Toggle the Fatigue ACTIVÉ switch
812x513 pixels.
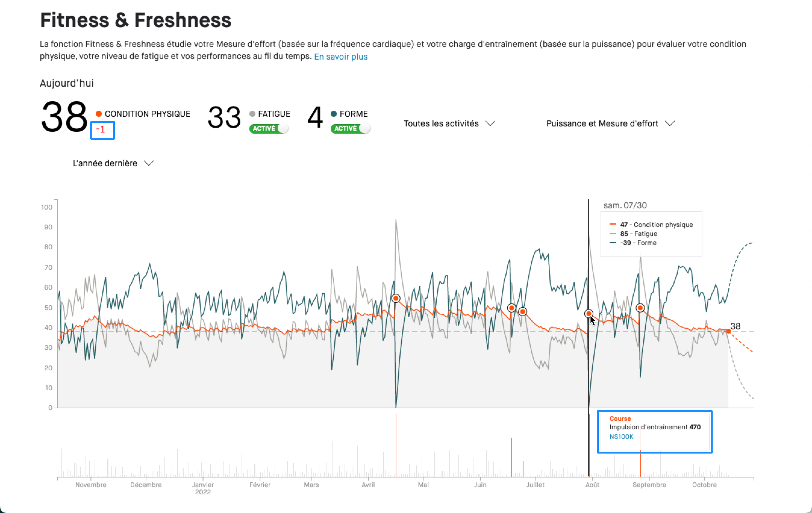tap(269, 129)
